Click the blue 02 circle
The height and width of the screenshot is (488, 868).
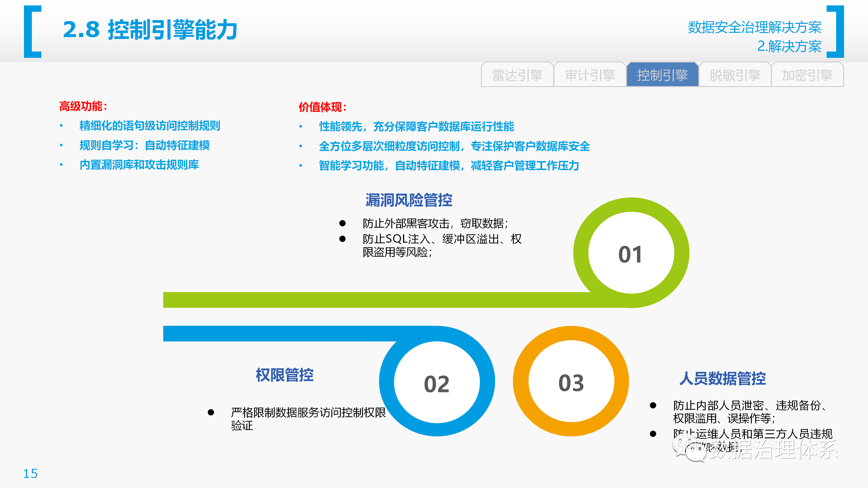click(x=437, y=382)
